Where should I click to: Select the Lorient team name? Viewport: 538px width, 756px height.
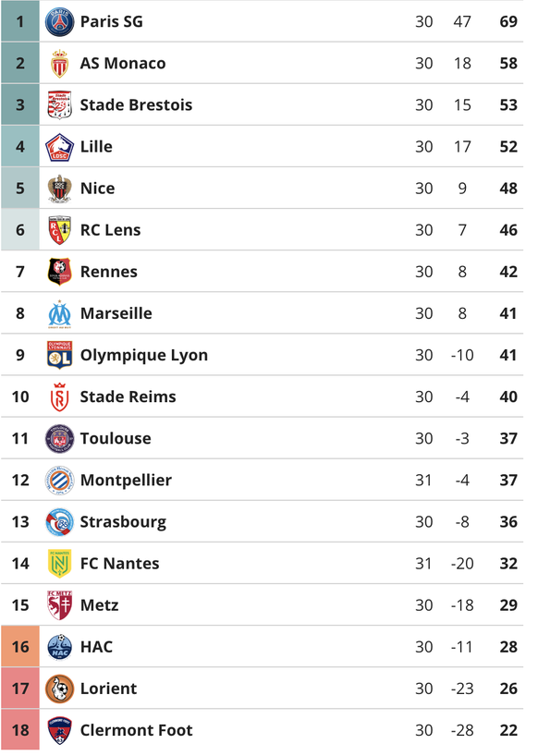point(108,689)
